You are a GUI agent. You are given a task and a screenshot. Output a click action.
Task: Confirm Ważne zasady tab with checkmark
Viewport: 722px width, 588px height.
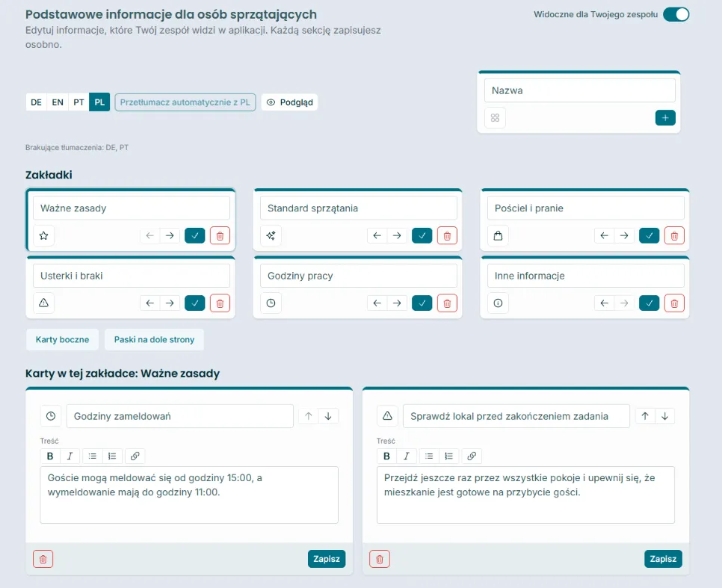point(195,236)
